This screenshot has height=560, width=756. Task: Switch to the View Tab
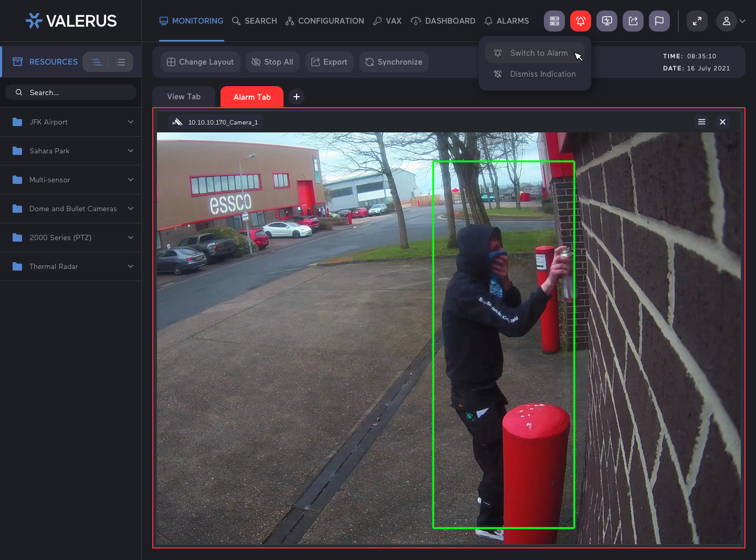(x=184, y=97)
